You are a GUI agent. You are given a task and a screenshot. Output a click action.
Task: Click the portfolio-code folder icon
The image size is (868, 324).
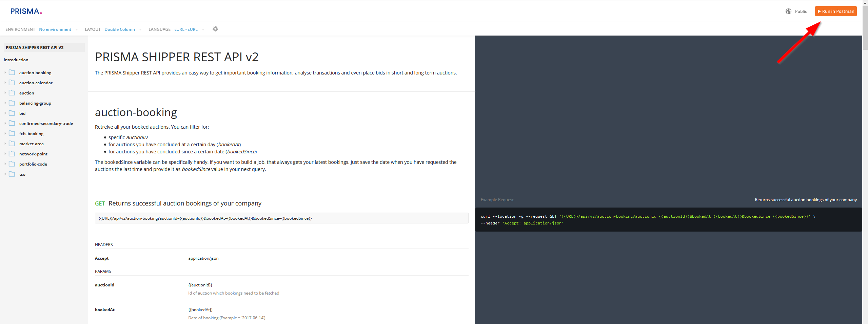12,164
